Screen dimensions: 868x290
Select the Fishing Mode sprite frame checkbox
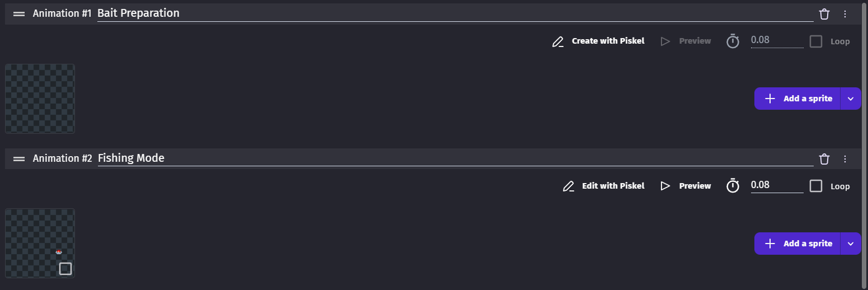pos(65,269)
